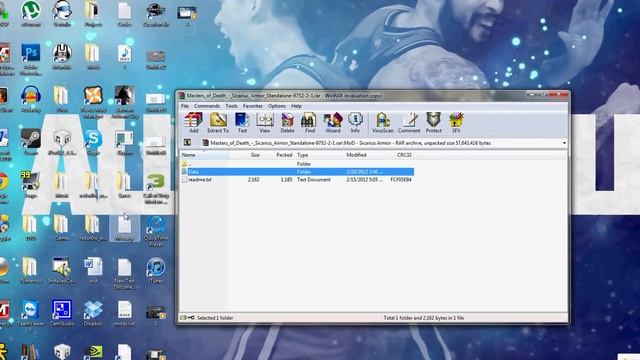This screenshot has height=360, width=640.
Task: Open Fraps desktop shortcut
Action: pos(31,184)
